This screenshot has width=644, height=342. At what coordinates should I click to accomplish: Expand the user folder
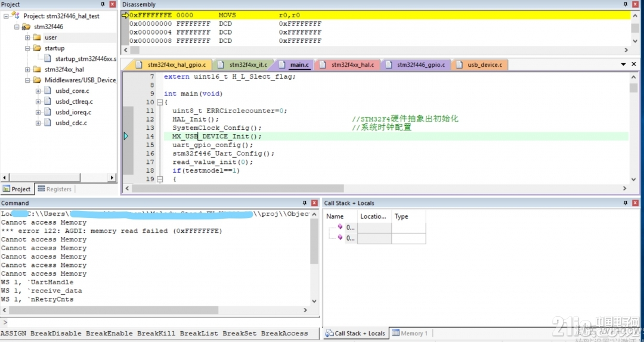(27, 38)
